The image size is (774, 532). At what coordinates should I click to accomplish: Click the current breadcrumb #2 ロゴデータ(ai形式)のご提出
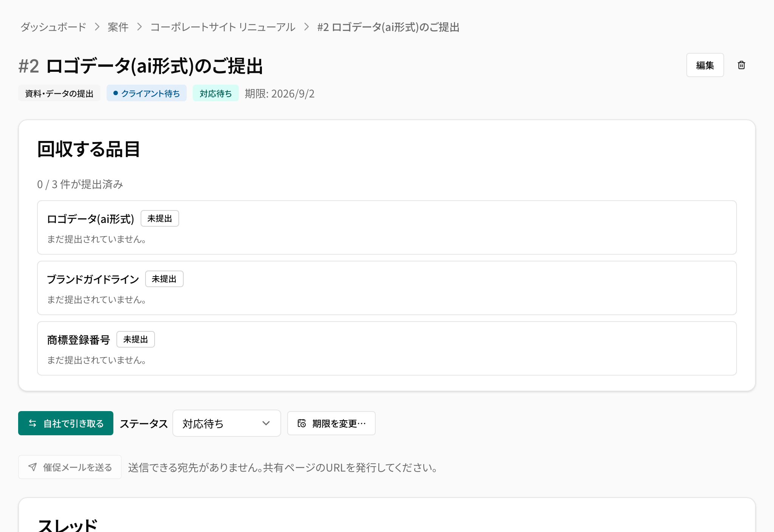tap(388, 27)
